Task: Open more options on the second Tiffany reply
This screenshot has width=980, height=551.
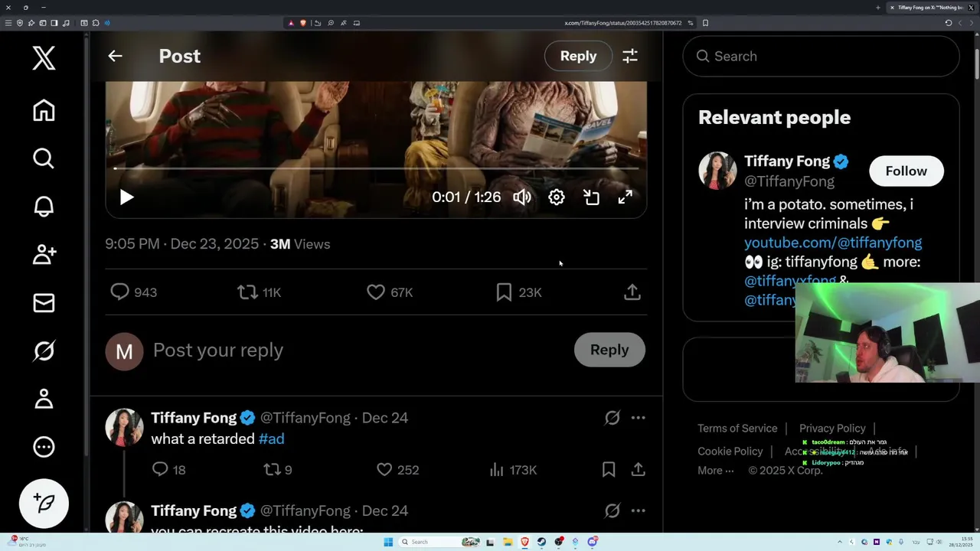Action: pyautogui.click(x=639, y=510)
